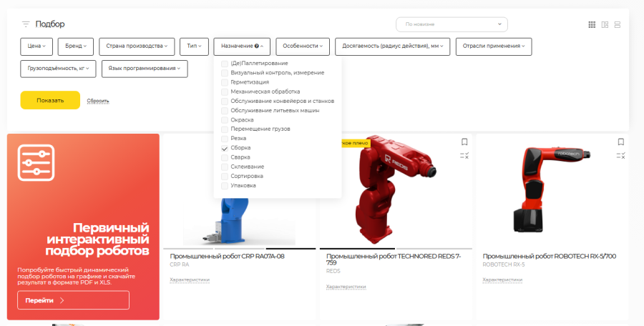
Task: Uncheck the Сборка option
Action: pos(225,148)
